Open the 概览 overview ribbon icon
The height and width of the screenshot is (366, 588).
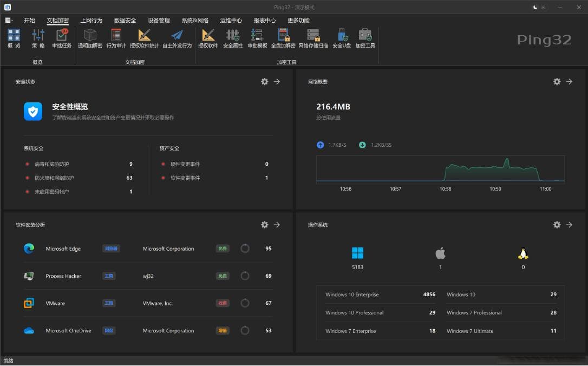pos(14,38)
